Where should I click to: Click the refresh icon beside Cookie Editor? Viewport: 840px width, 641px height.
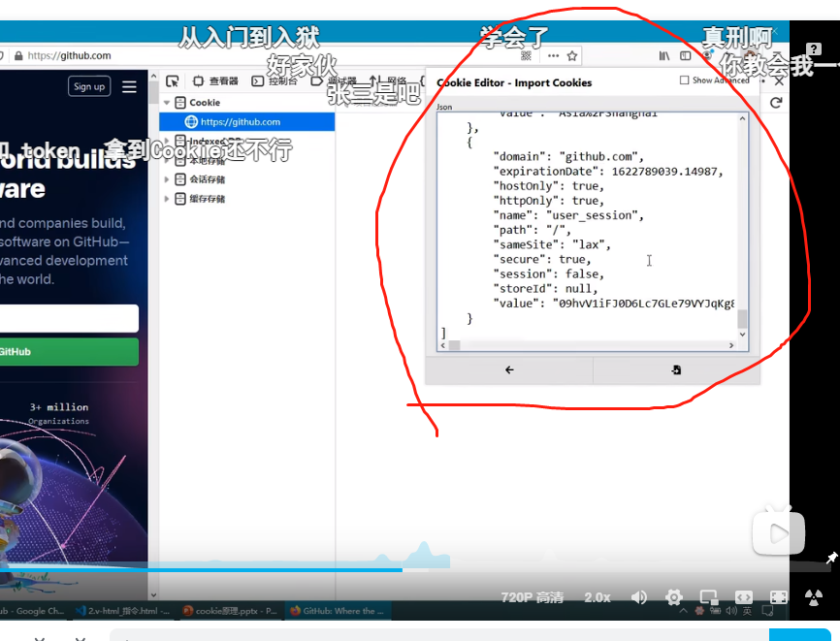click(776, 103)
